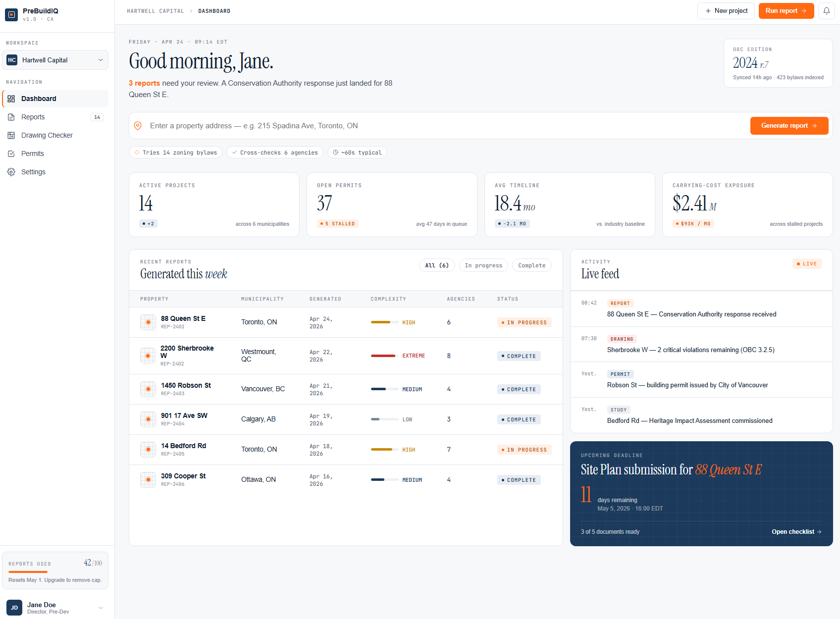Open Permits from the navigation panel
Image resolution: width=840 pixels, height=619 pixels.
click(x=33, y=154)
